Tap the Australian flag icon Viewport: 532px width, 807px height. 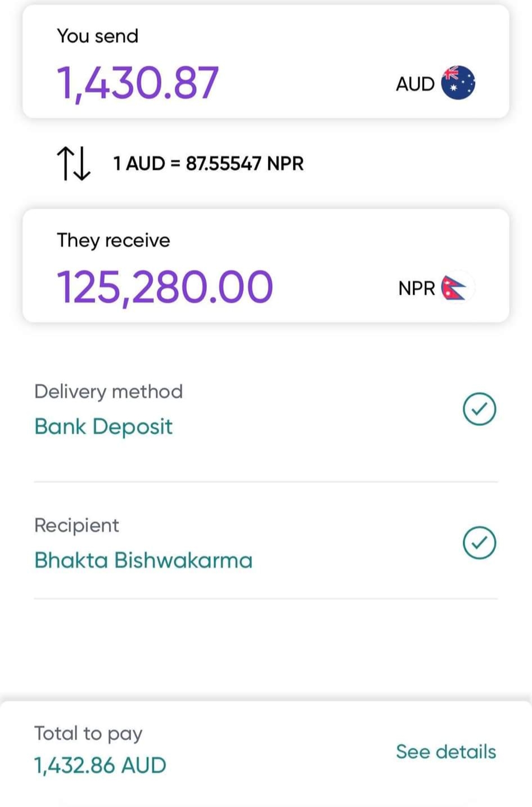[458, 83]
